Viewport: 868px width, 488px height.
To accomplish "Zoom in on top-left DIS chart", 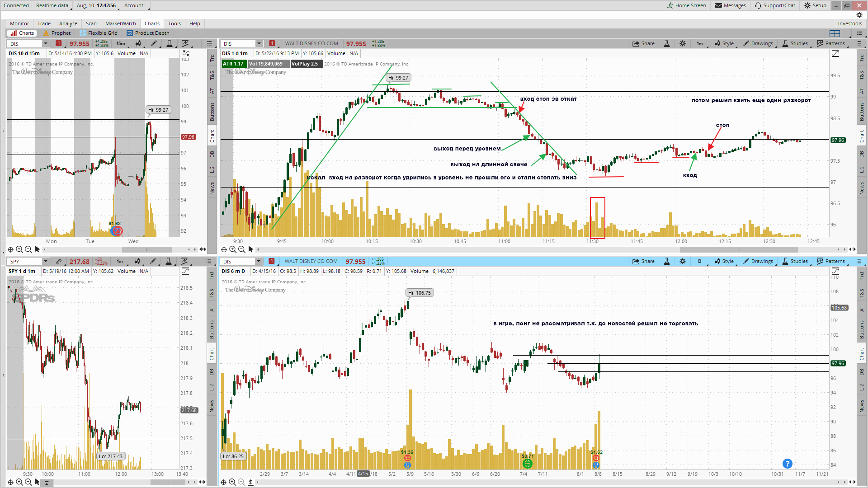I will pos(19,249).
